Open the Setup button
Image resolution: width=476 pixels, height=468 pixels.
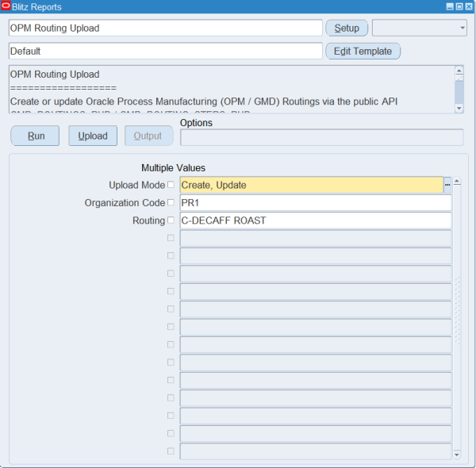347,28
